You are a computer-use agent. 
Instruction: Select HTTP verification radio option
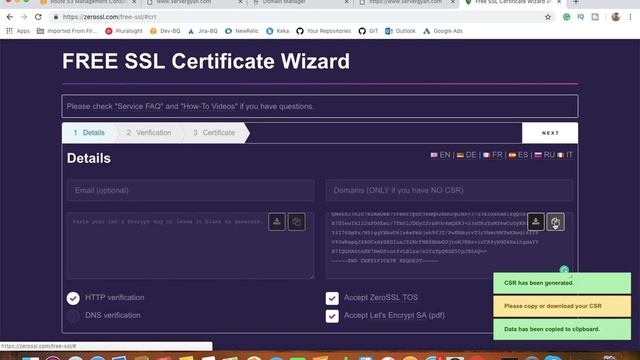(x=73, y=298)
